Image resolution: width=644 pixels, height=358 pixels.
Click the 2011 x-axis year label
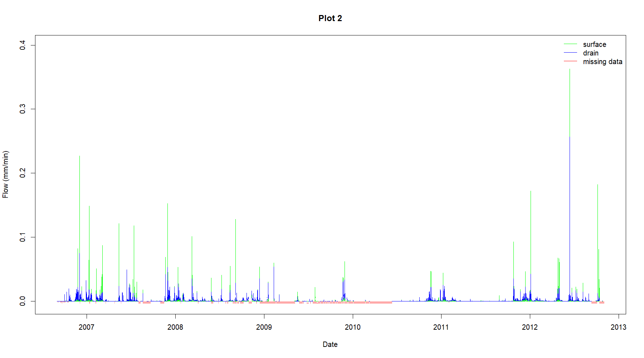(x=441, y=327)
